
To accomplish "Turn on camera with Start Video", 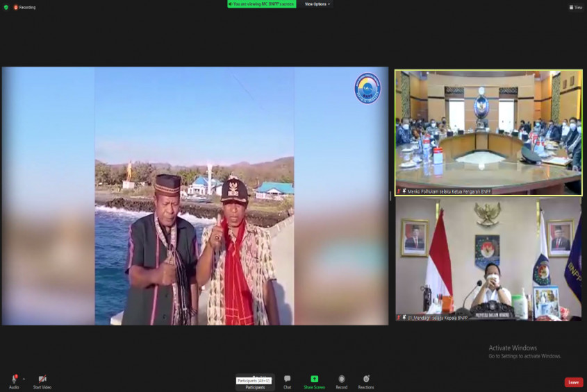I will (x=42, y=379).
